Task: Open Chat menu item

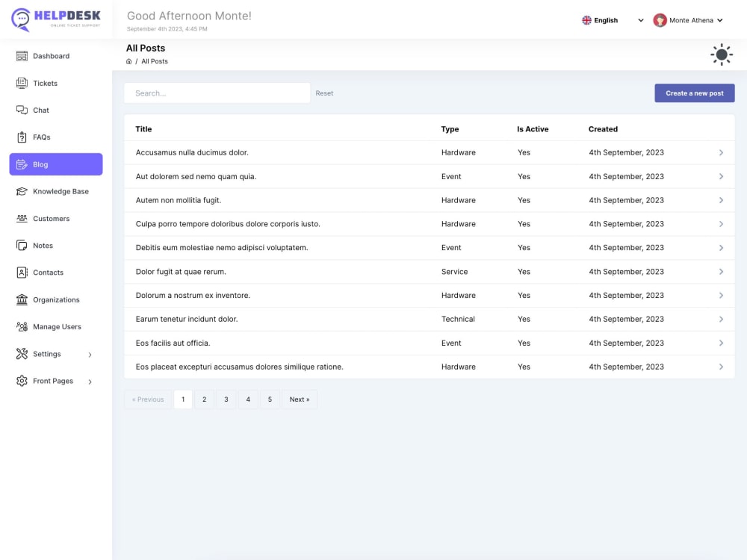Action: (x=56, y=110)
